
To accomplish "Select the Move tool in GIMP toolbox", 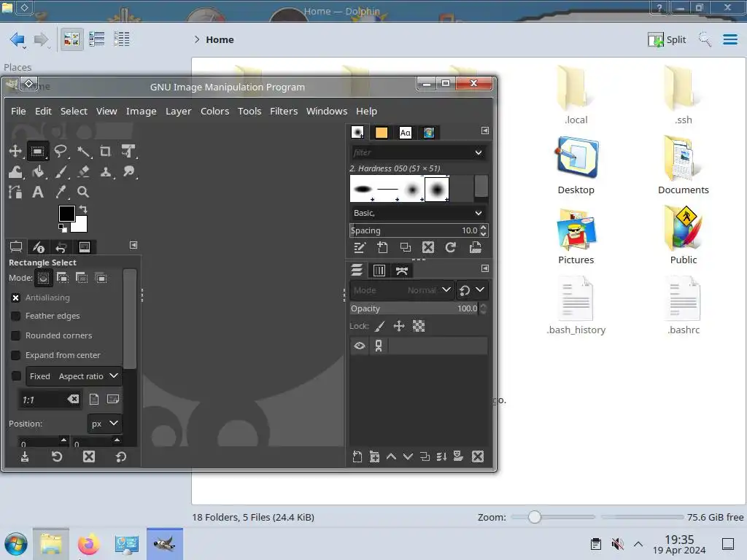I will (15, 152).
